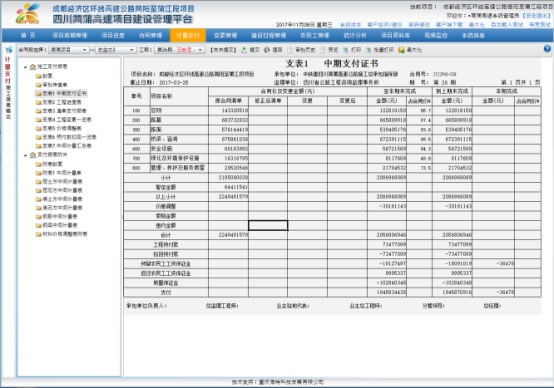Collapse the 施工支付报表 tree node
Screen dimensions: 554x388
(25, 66)
